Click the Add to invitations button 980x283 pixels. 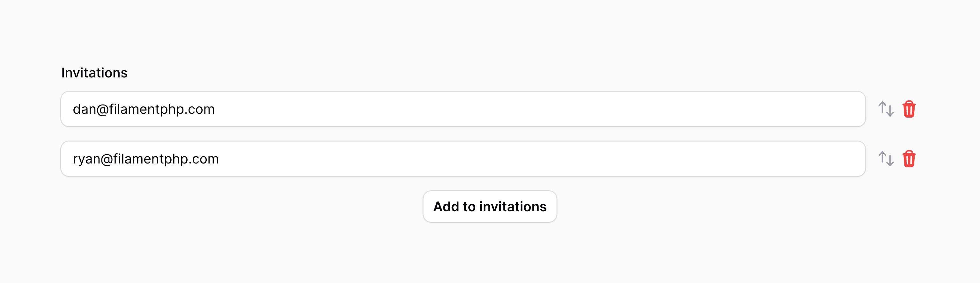pos(490,207)
